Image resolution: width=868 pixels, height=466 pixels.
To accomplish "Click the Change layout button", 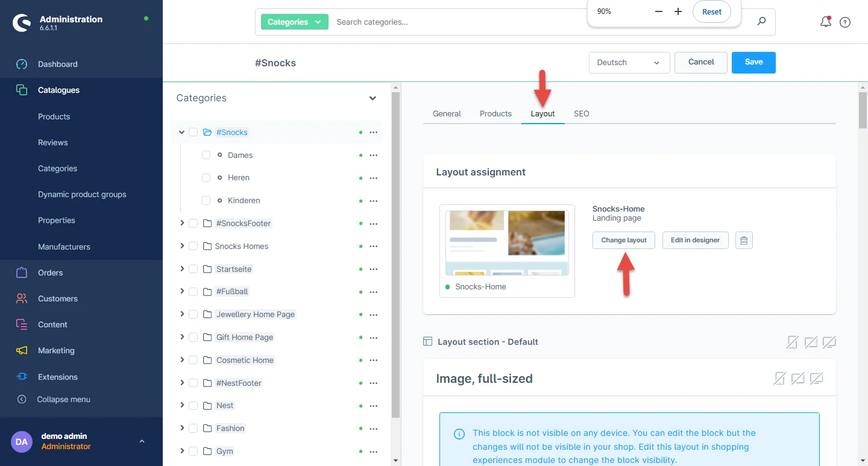I will click(x=623, y=240).
